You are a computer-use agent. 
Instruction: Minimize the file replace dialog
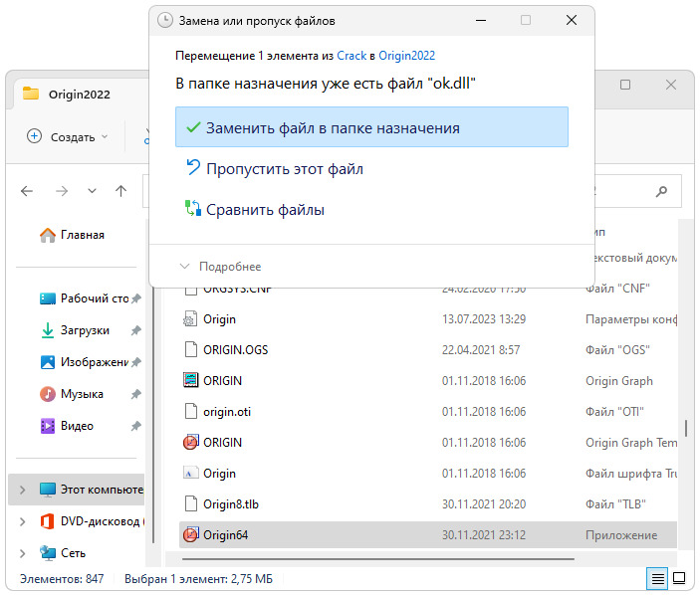(481, 21)
